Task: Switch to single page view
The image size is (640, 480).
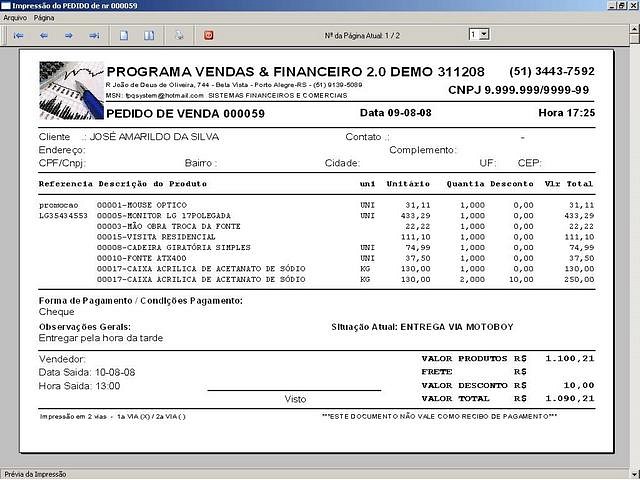Action: [124, 35]
